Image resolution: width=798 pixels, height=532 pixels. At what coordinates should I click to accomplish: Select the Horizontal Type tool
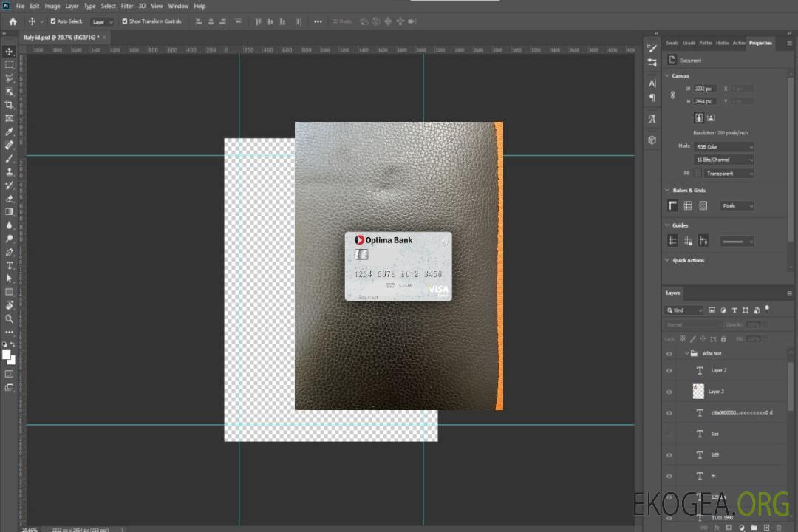point(10,265)
